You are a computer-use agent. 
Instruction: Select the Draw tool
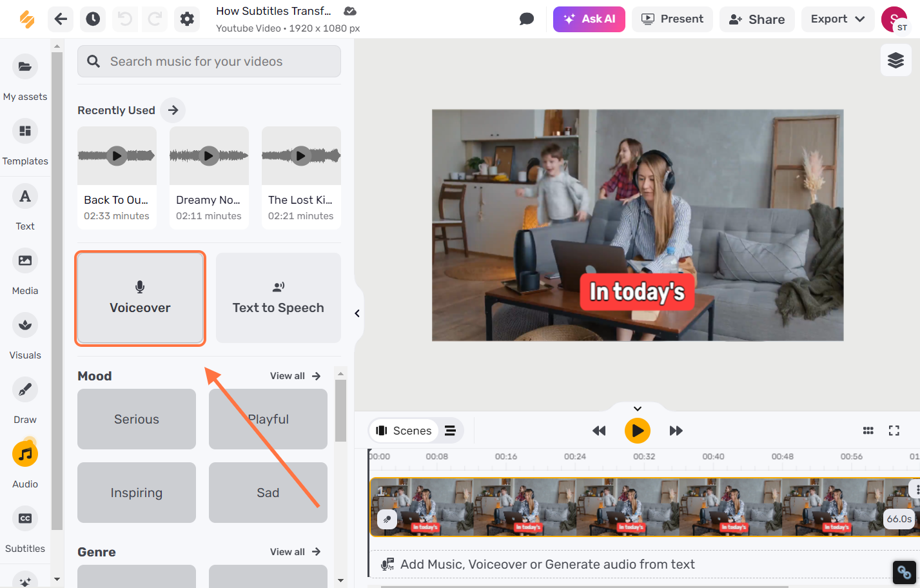[x=25, y=400]
